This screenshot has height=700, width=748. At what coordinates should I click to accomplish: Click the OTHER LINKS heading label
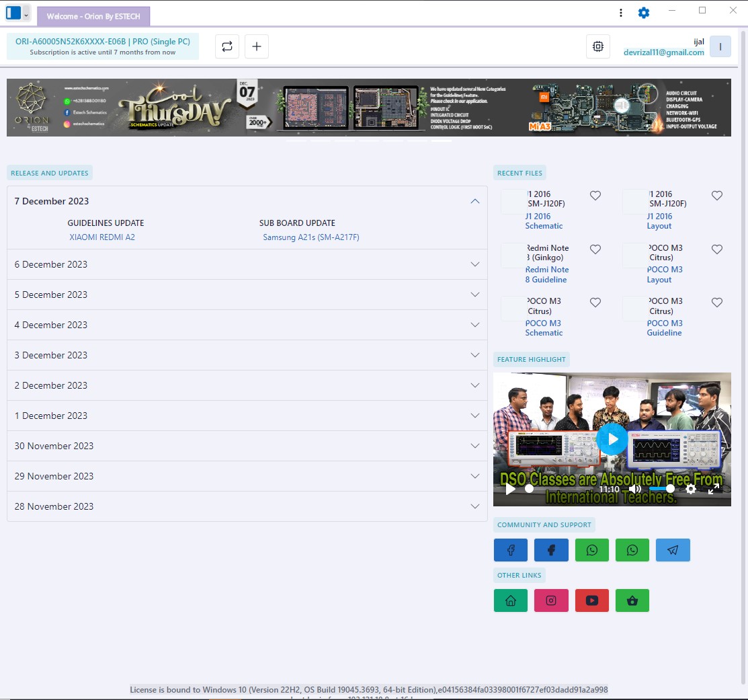click(519, 576)
